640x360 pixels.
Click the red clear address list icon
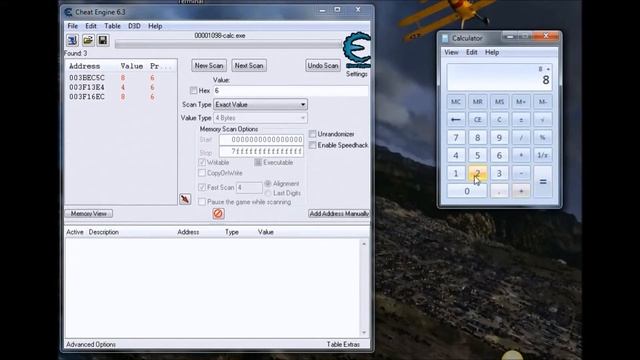pos(218,213)
